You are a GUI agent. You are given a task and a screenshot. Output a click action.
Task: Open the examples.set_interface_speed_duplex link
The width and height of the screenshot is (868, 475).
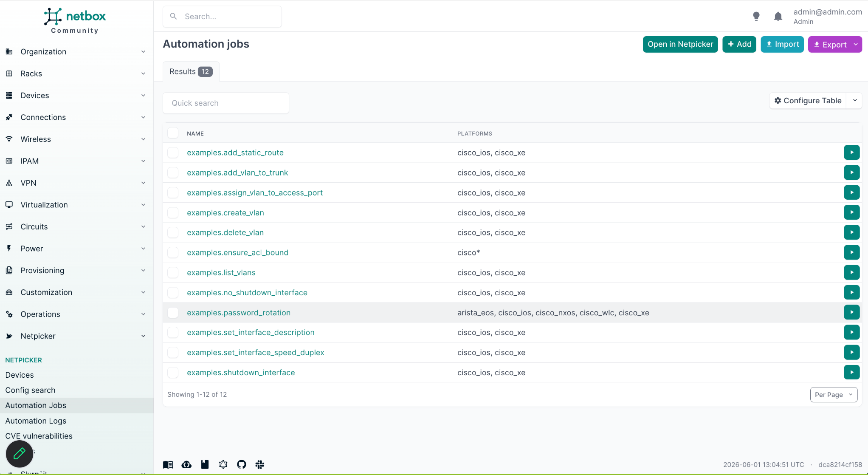pyautogui.click(x=255, y=353)
